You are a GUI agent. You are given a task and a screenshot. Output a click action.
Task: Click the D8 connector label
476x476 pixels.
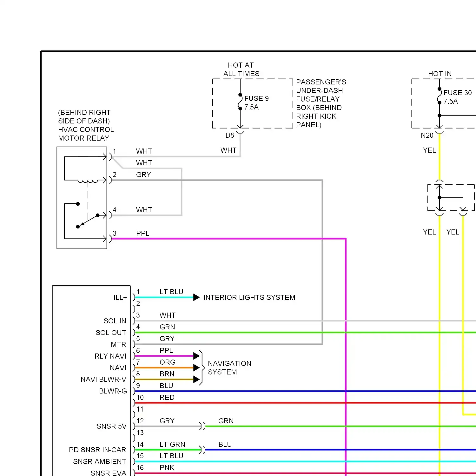click(x=230, y=136)
